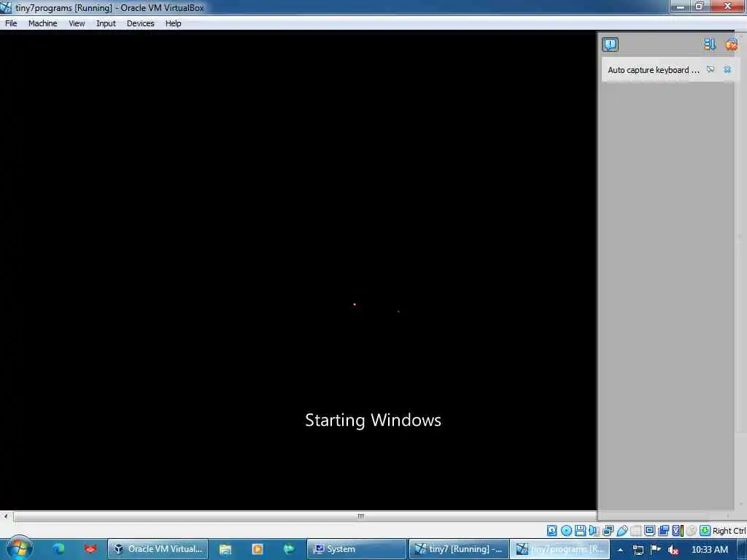
Task: Dismiss the Auto capture keyboard notification
Action: 727,69
